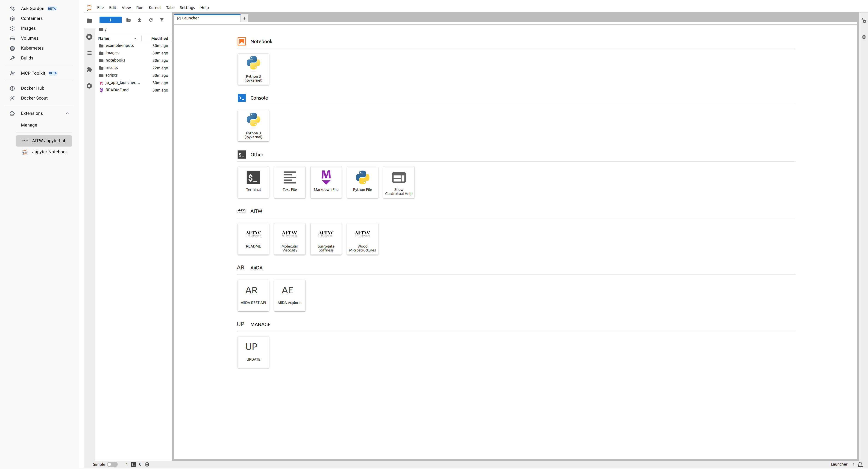Open the running terminals and kernels sidebar
This screenshot has height=469, width=868.
(x=89, y=37)
